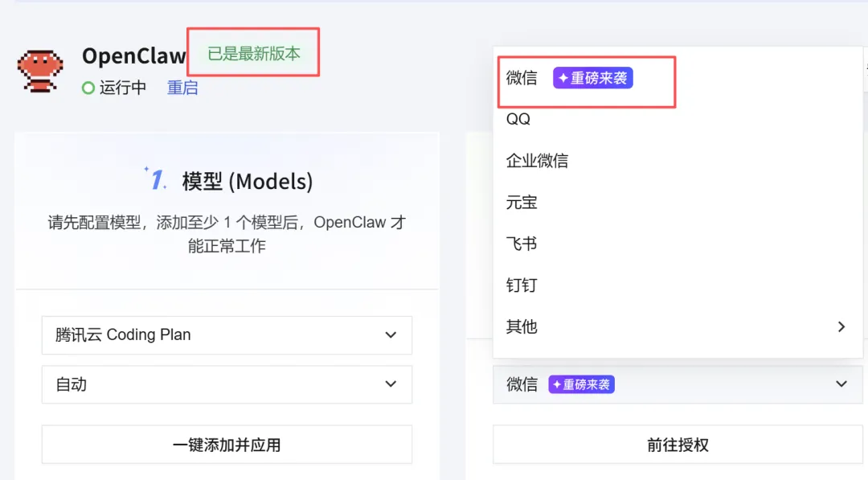Click the green running status circle
Viewport: 868px width, 480px height.
coord(88,88)
